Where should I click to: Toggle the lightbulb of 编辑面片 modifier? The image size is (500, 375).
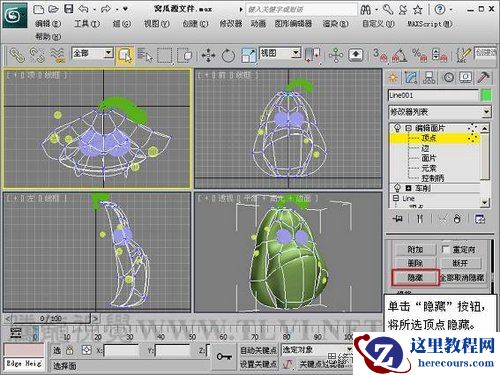point(397,128)
